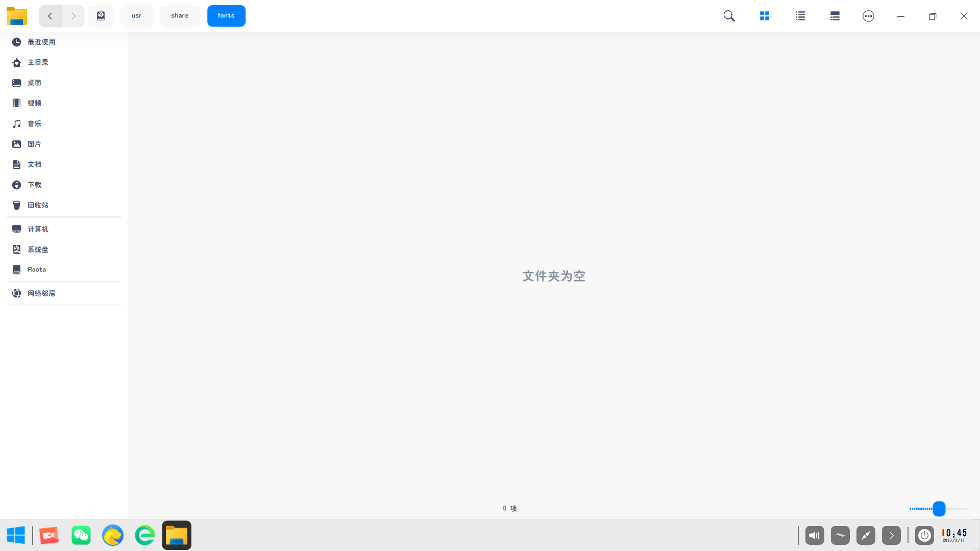Open the search icon in the toolbar
Screen dimensions: 980x551
pyautogui.click(x=728, y=16)
